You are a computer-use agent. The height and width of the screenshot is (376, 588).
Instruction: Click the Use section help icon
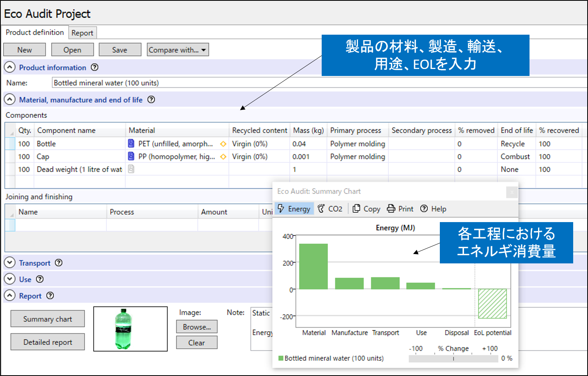coord(40,279)
